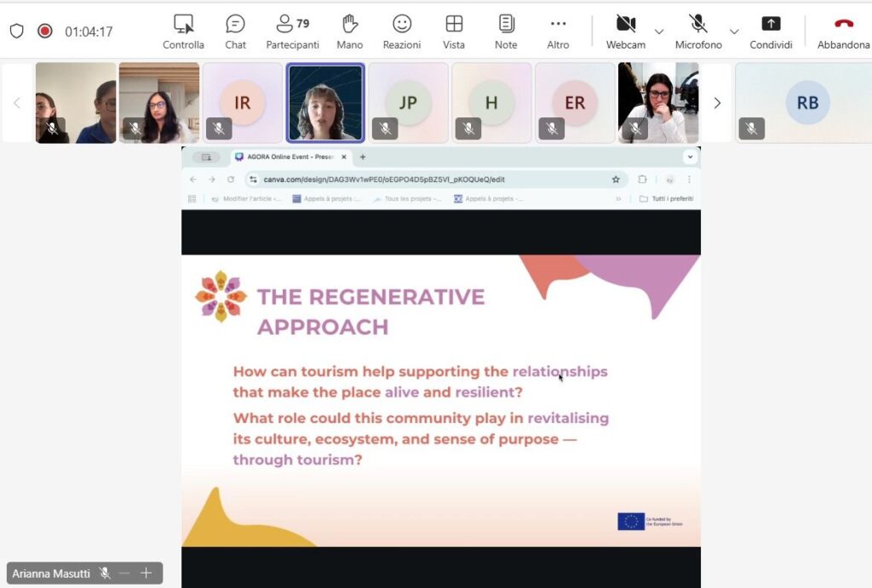
Task: Open the Chat panel
Action: point(235,31)
